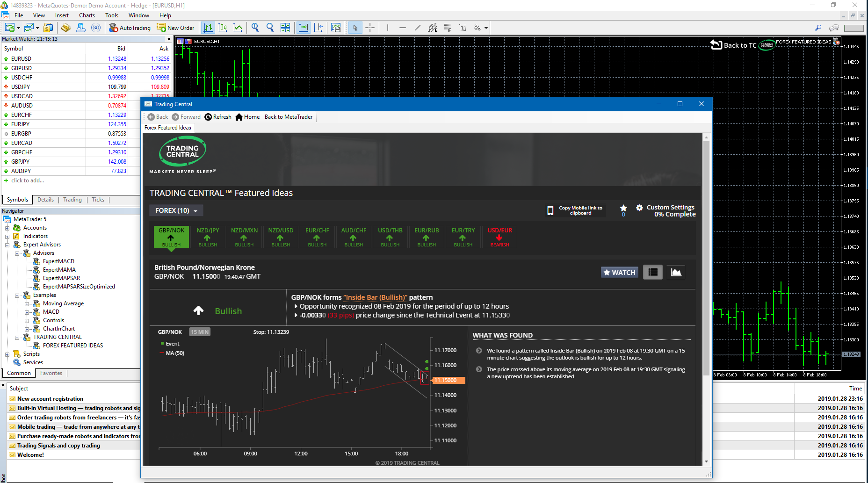The image size is (868, 483).
Task: Click Copy Mobile link to clipboard
Action: pyautogui.click(x=576, y=210)
